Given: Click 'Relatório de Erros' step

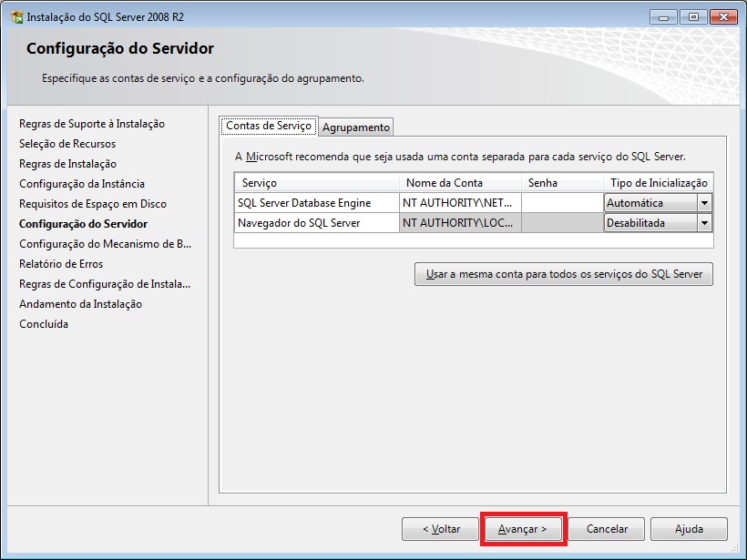Looking at the screenshot, I should [61, 264].
